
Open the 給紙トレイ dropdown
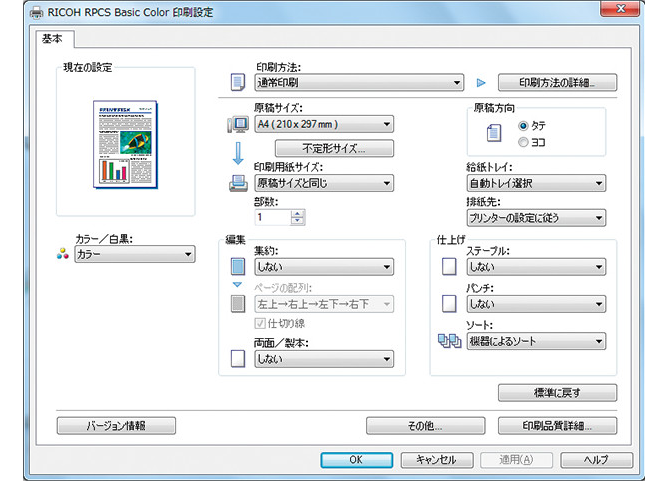536,183
